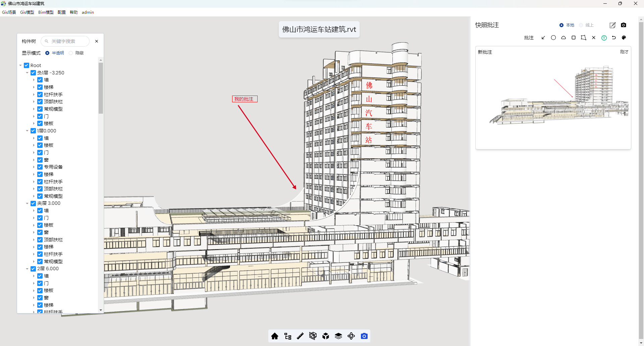Screen dimensions: 644x346
Task: Select the square annotation tool
Action: [574, 38]
